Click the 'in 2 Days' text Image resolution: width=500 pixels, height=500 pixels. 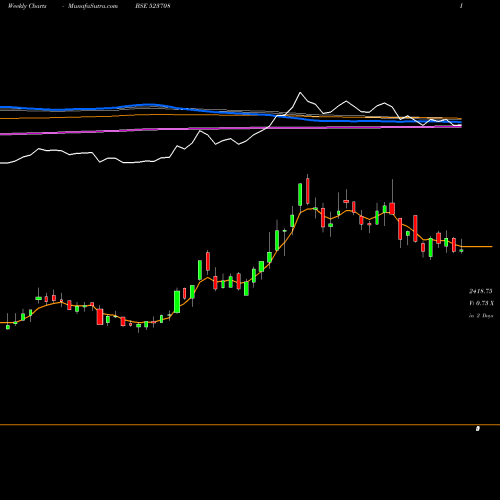tap(481, 315)
